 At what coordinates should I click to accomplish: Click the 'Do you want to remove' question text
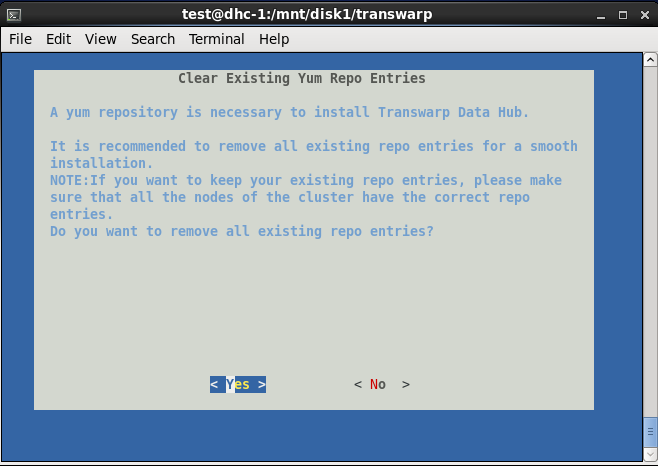tap(242, 231)
